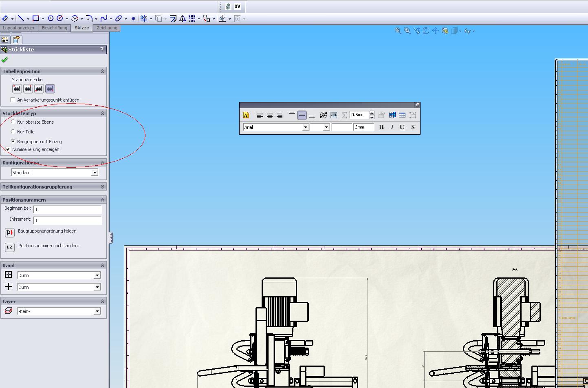Screen dimensions: 588x388
Task: Switch to the Beschriftung tab
Action: (55, 28)
